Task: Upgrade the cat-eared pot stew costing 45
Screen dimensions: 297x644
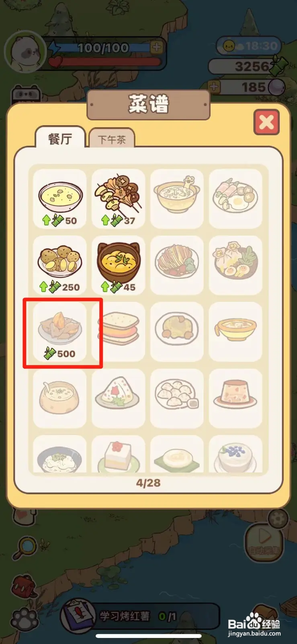Action: pos(118,265)
